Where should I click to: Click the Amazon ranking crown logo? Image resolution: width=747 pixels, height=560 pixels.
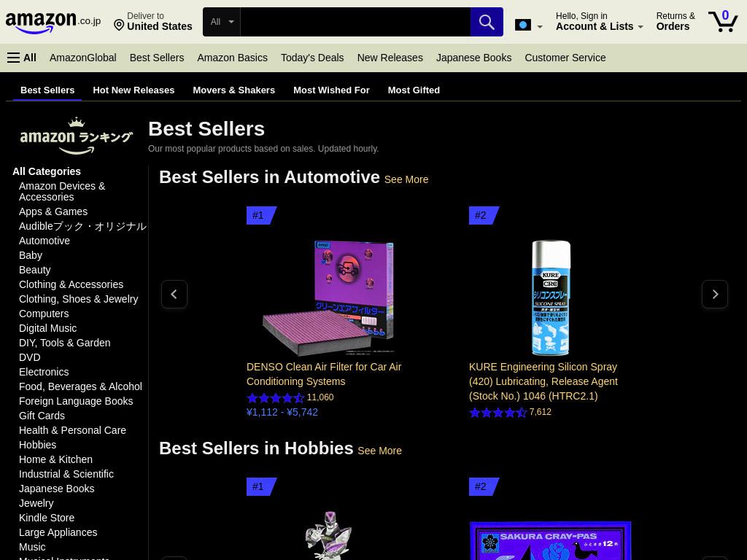(76, 136)
